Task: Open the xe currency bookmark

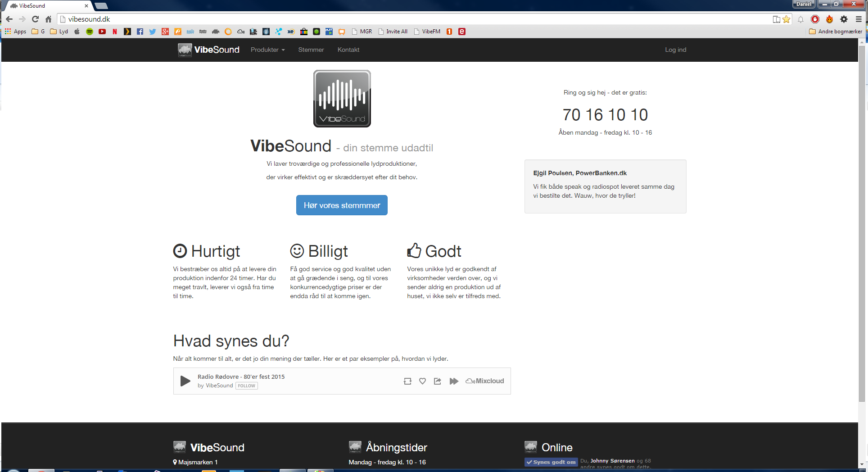Action: pyautogui.click(x=291, y=32)
